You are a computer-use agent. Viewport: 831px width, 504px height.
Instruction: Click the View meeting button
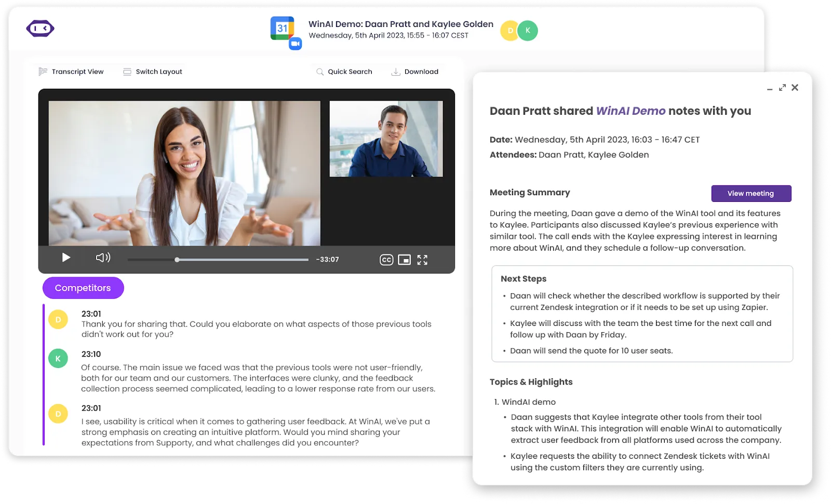[750, 194]
